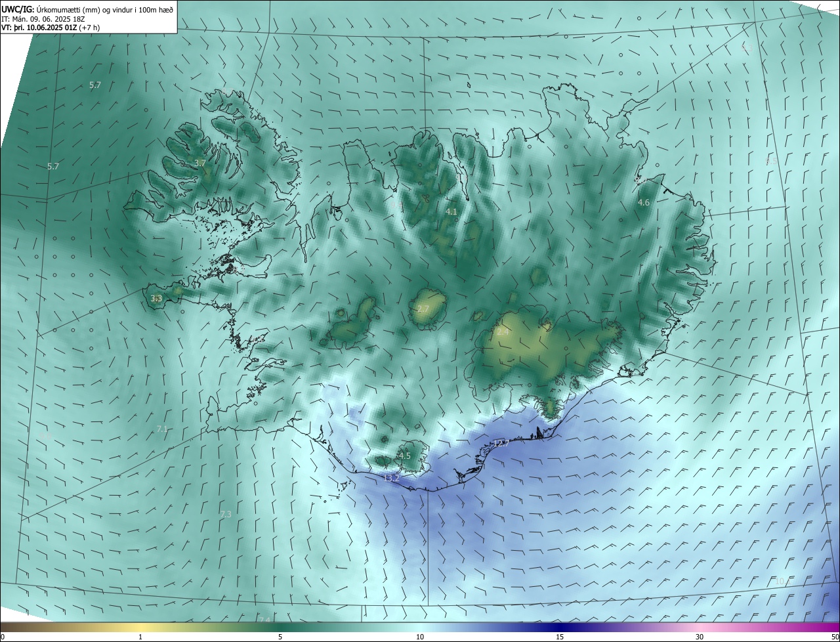Click the 4.1 value label on the map

(x=451, y=211)
